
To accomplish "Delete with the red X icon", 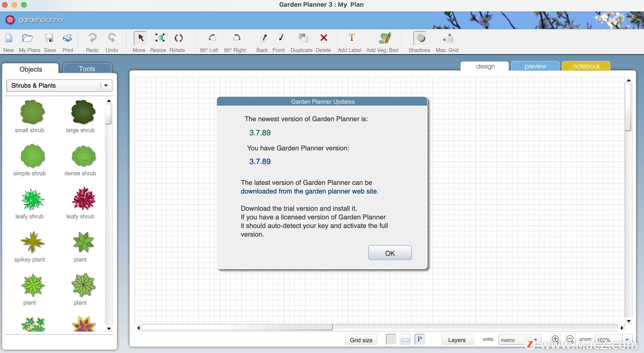I will tap(324, 38).
